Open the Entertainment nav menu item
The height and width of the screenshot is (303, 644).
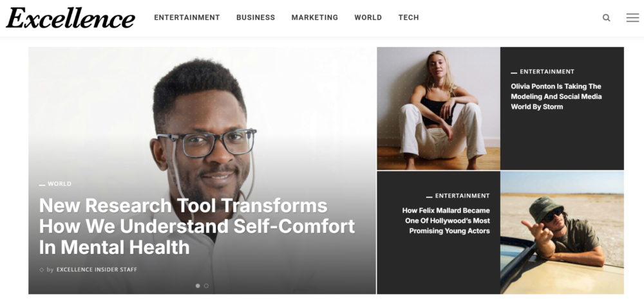click(187, 17)
